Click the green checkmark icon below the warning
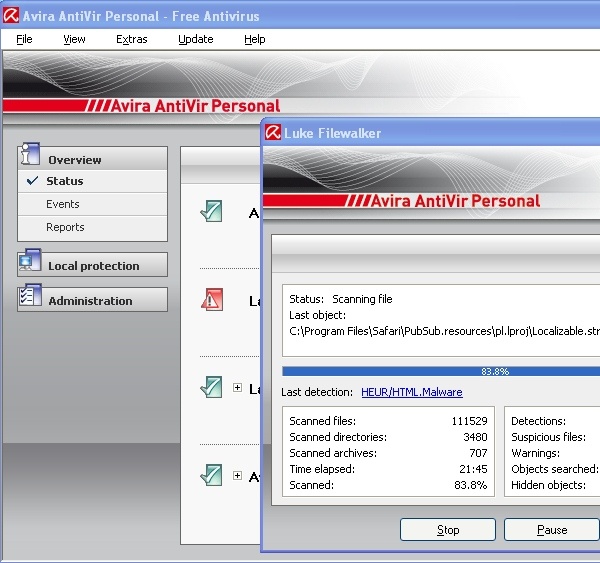600x563 pixels. tap(211, 387)
